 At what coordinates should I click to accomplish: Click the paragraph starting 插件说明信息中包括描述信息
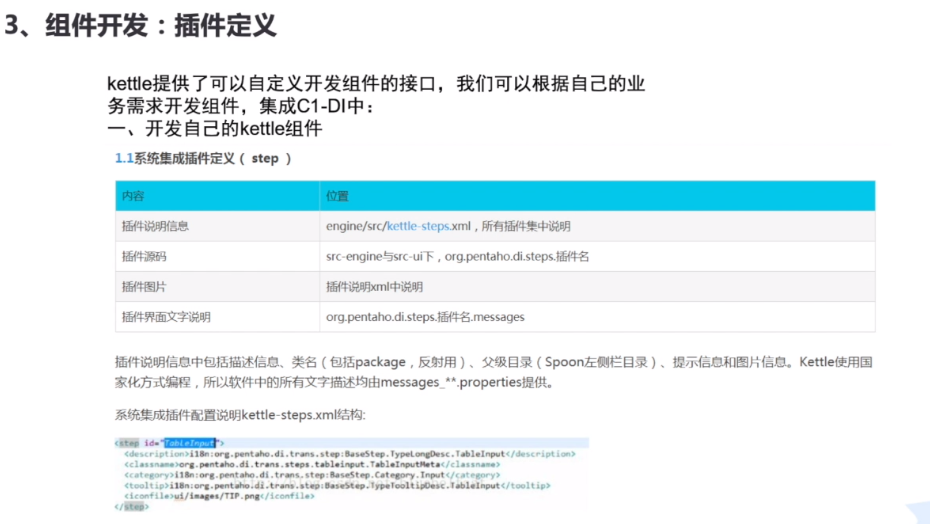(x=493, y=372)
